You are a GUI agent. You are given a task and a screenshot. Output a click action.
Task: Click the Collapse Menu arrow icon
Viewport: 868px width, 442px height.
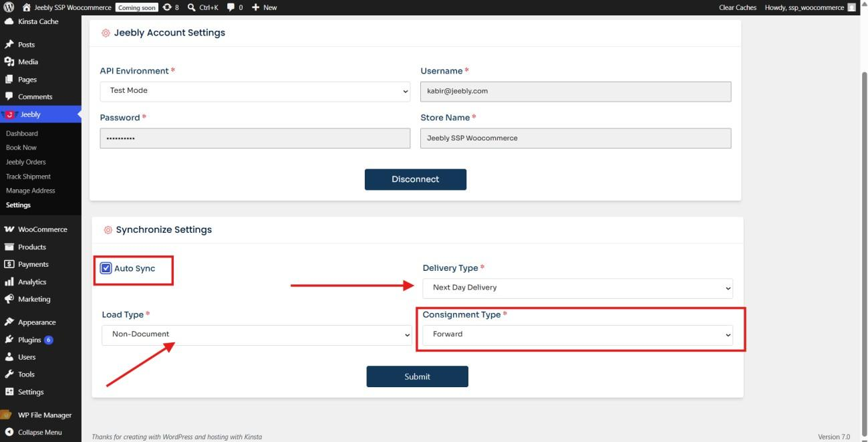[x=9, y=432]
